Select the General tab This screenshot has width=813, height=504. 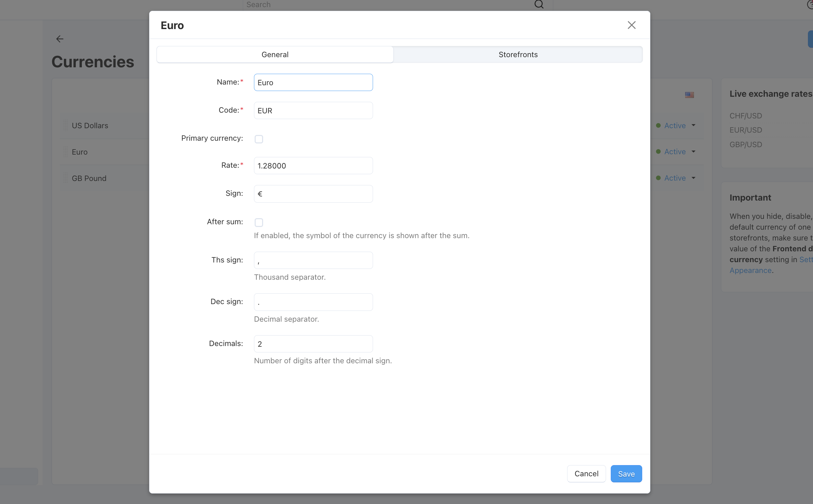pyautogui.click(x=275, y=54)
